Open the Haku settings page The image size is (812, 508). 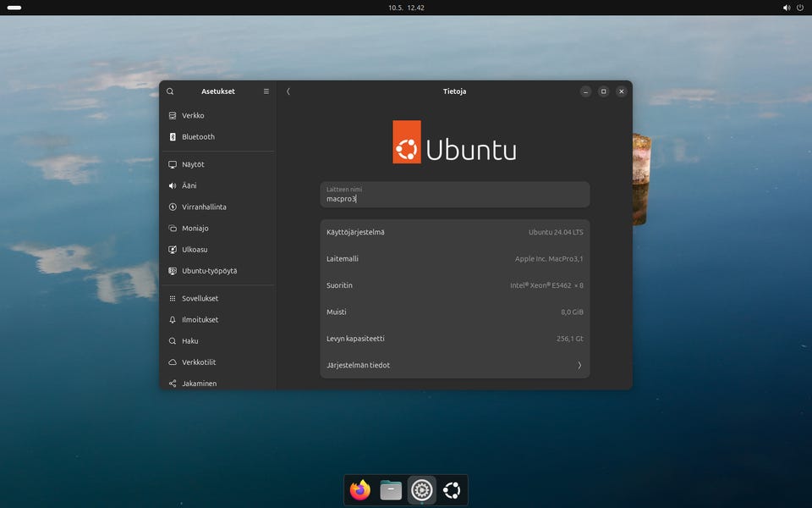pos(218,341)
